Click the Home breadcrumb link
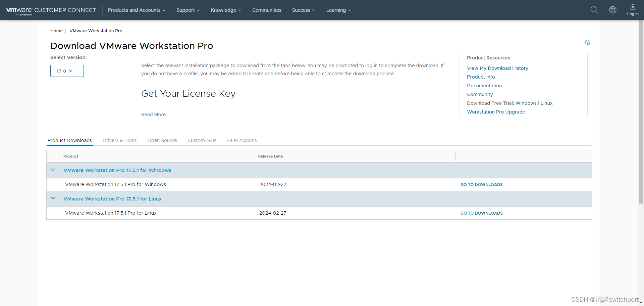The width and height of the screenshot is (644, 306). [x=56, y=31]
